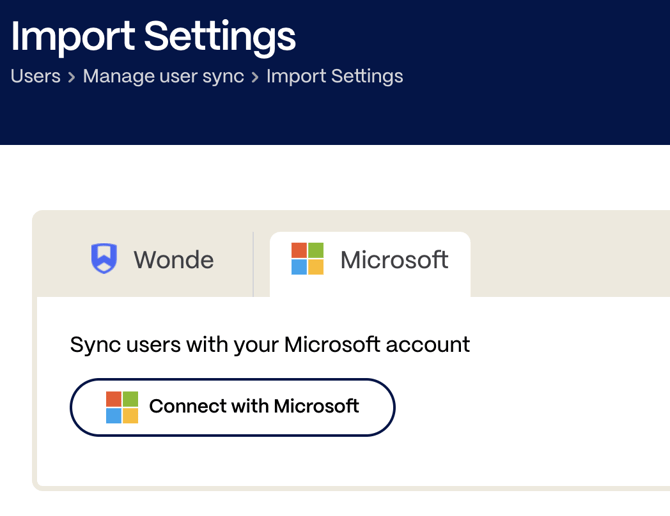The height and width of the screenshot is (516, 670).
Task: Click the chevron right after Users breadcrumb
Action: click(x=71, y=77)
